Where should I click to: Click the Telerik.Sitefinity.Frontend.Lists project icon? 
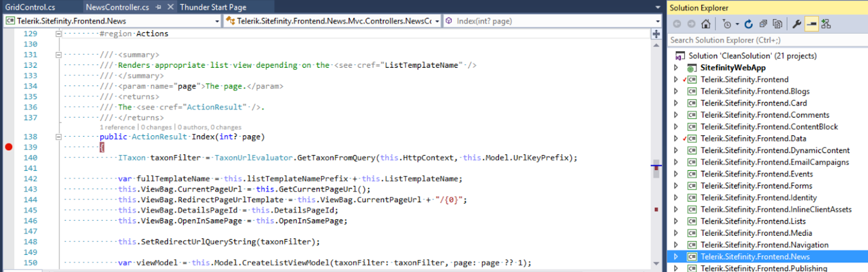(x=692, y=221)
